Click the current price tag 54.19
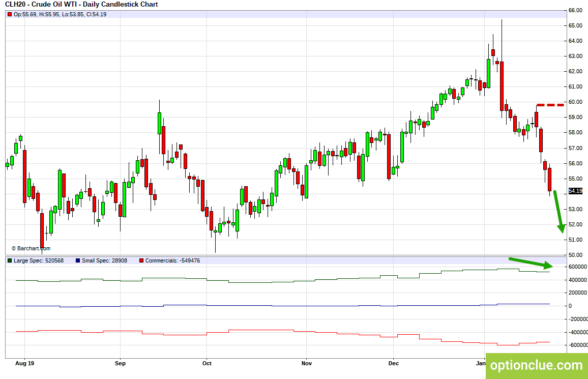The width and height of the screenshot is (588, 379). 575,191
